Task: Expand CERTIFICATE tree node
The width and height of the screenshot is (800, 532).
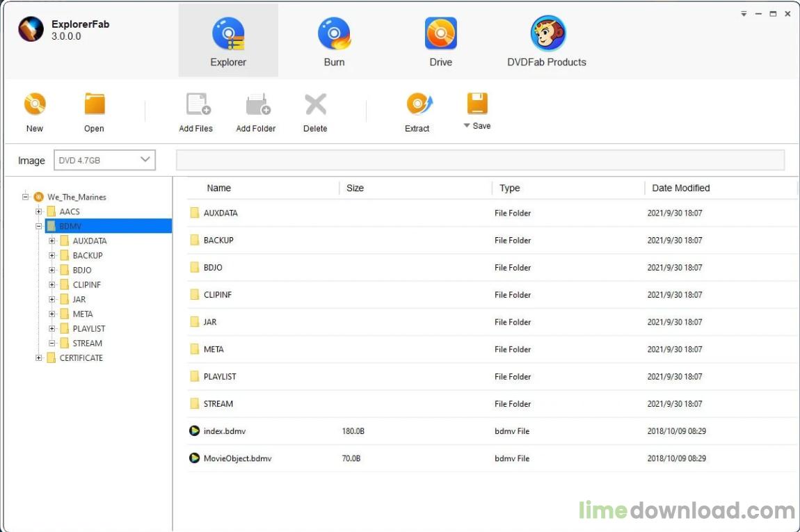Action: click(x=38, y=358)
